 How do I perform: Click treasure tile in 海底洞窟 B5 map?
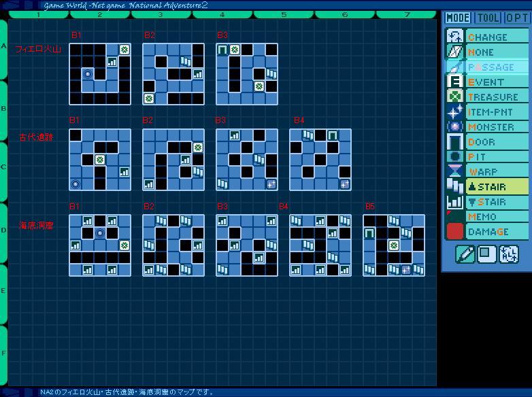[394, 245]
